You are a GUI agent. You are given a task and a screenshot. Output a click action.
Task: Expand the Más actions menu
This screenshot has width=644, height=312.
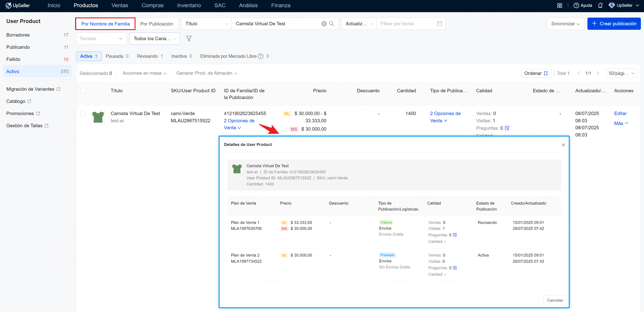621,123
